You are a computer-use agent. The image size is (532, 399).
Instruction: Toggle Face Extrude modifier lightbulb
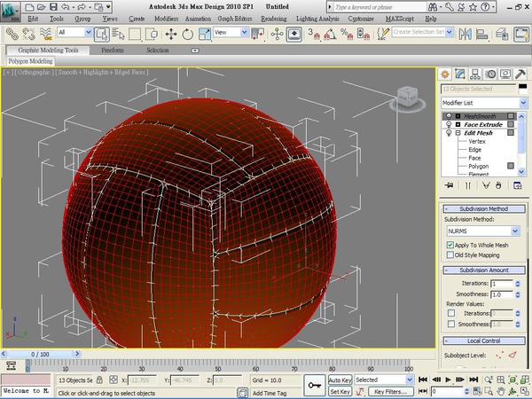point(448,124)
